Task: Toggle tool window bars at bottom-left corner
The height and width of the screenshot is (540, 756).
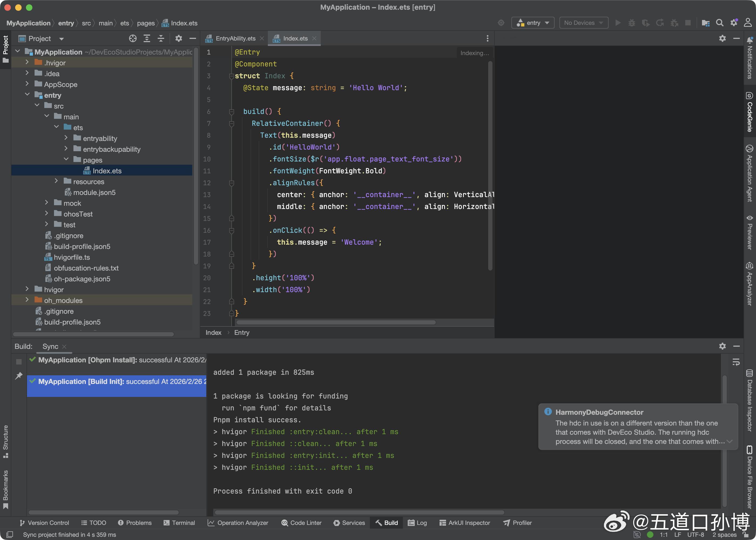Action: pyautogui.click(x=10, y=534)
